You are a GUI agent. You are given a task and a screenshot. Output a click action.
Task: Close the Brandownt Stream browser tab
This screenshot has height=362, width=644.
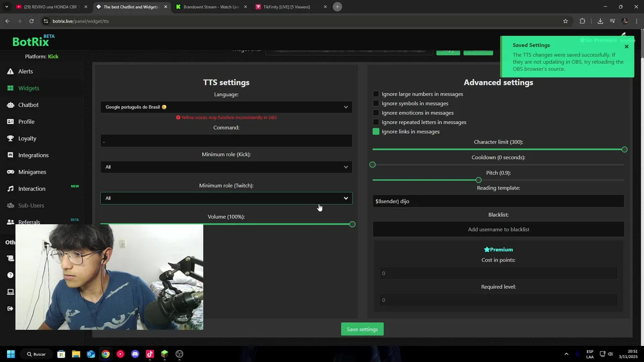click(x=246, y=7)
